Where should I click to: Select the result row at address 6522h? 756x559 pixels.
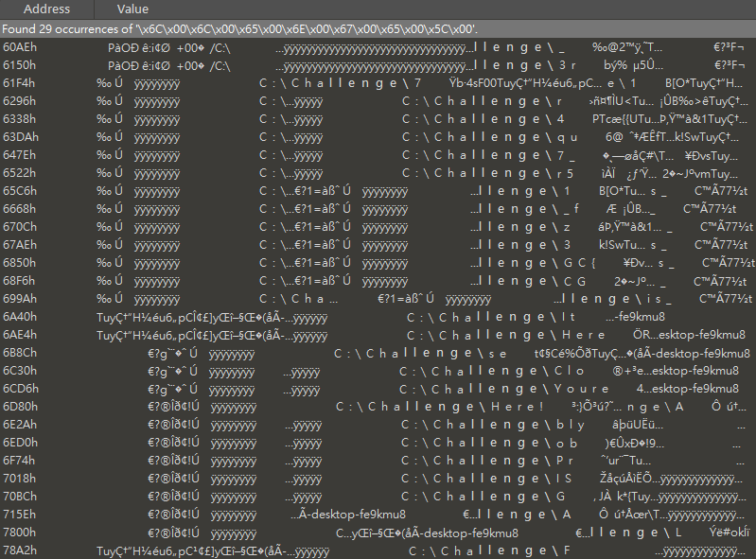[x=378, y=173]
